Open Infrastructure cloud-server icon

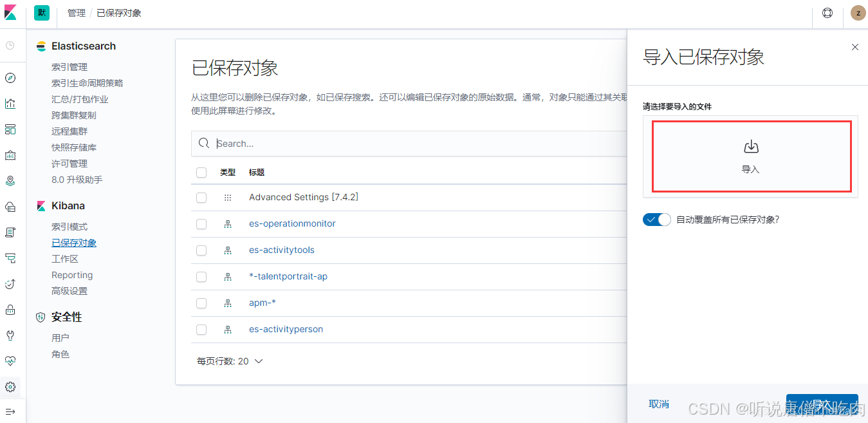(10, 207)
